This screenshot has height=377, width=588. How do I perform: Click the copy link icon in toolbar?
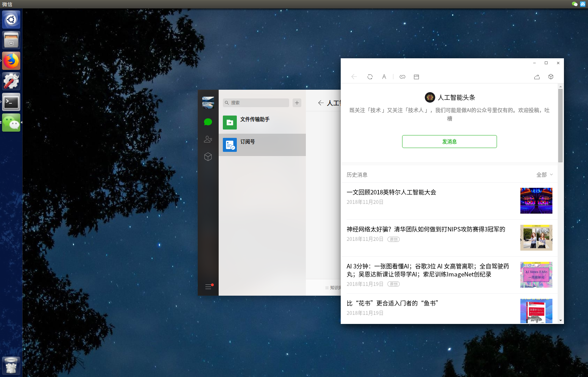coord(402,77)
